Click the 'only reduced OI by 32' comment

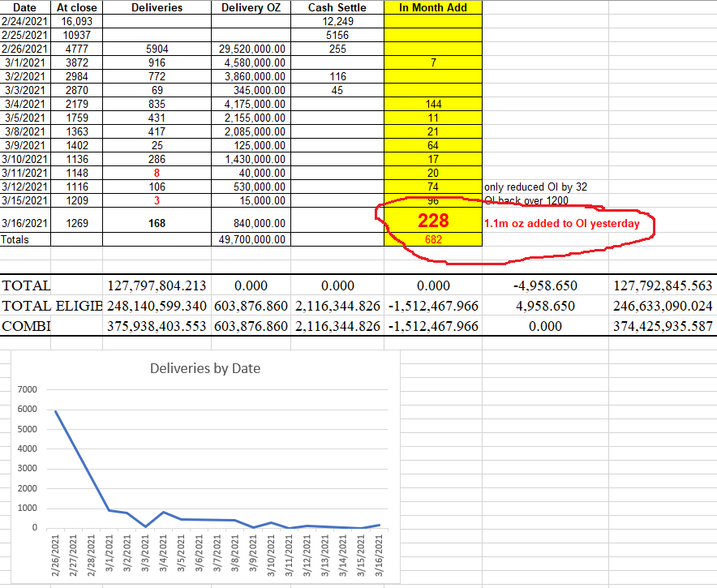535,187
